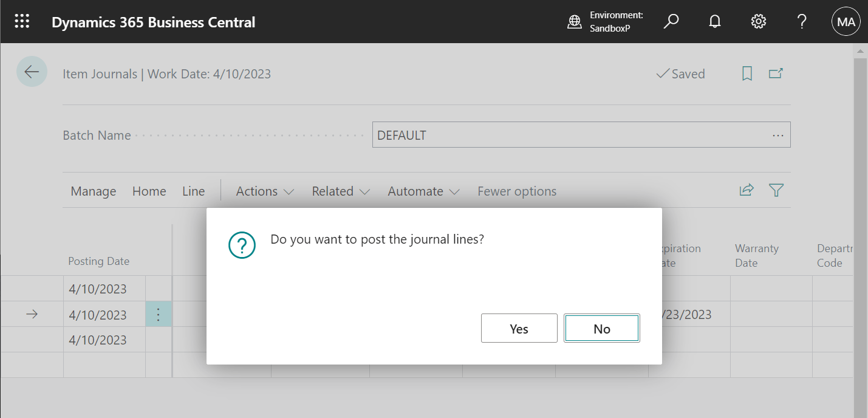868x418 pixels.
Task: Select the Manage menu item
Action: click(x=93, y=191)
